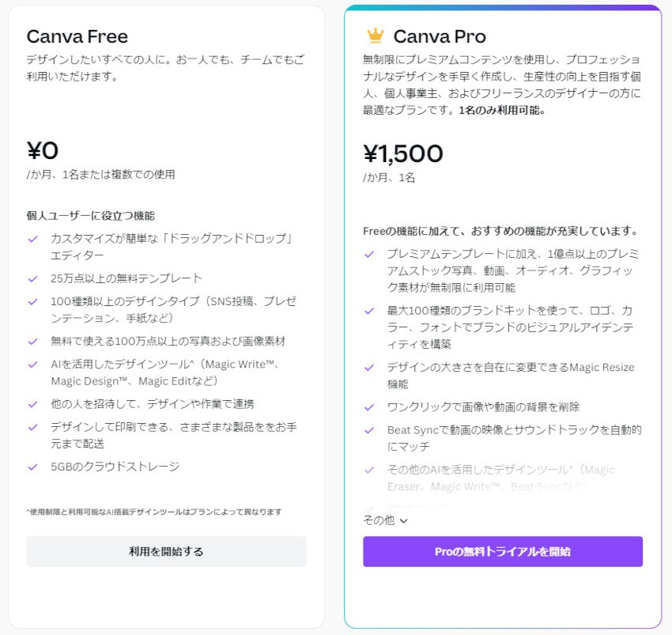The width and height of the screenshot is (672, 635).
Task: Select the Canva Pro plan title
Action: [440, 36]
